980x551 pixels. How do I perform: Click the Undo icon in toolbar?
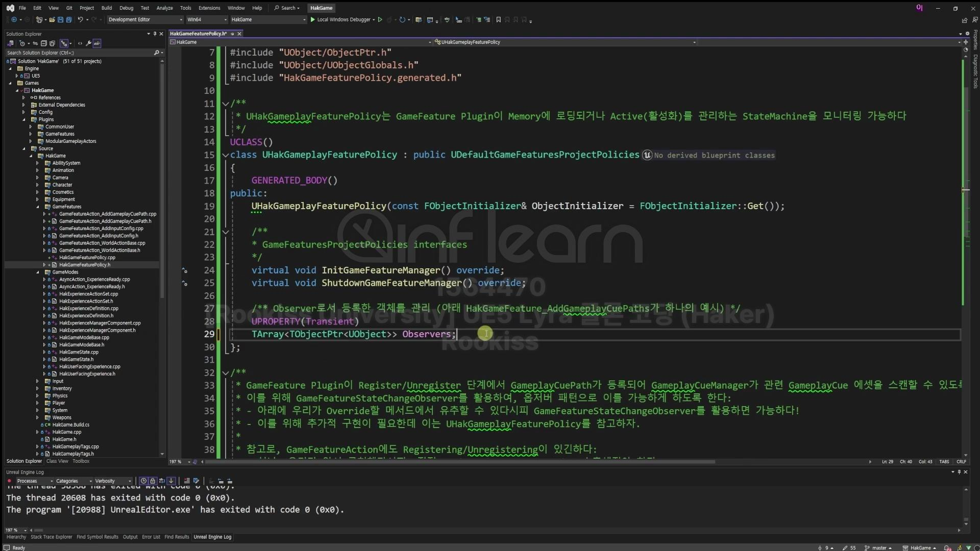point(80,20)
